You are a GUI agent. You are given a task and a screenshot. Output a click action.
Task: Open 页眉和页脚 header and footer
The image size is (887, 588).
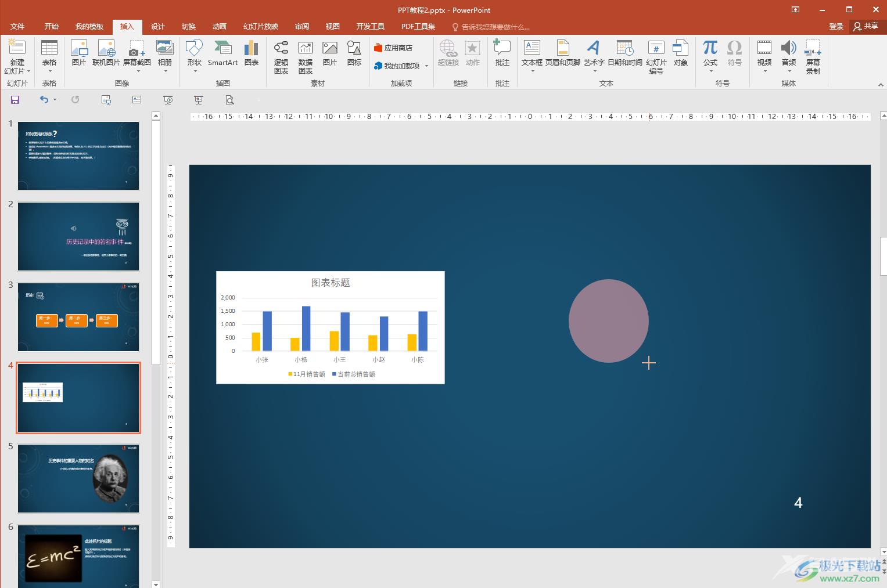pos(563,53)
